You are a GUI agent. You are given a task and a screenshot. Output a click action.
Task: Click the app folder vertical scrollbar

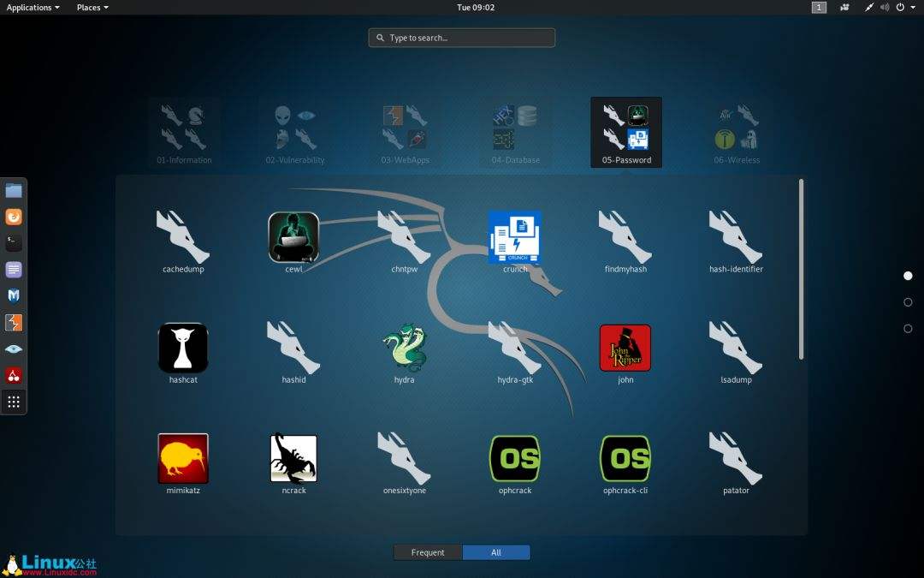click(801, 269)
